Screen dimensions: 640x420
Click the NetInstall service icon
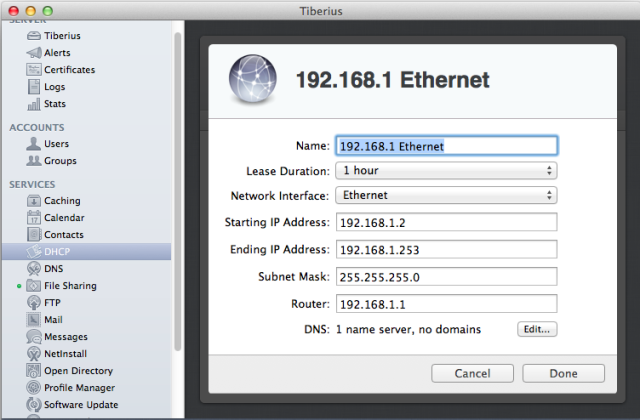[33, 354]
